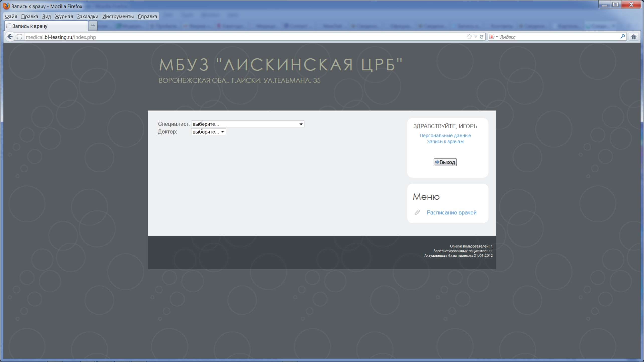This screenshot has height=362, width=644.
Task: Click the "Специалист:" label
Action: coord(174,124)
